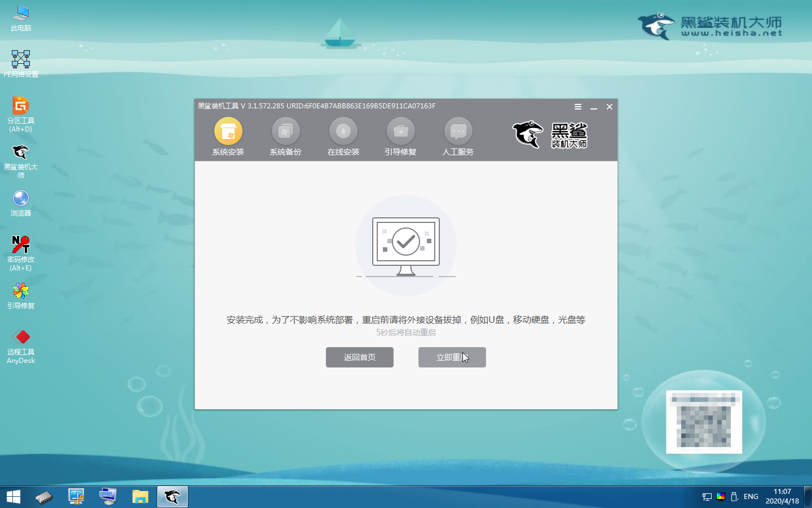
Task: Launch 密码修改 (Alt+E) desktop shortcut
Action: pyautogui.click(x=21, y=253)
